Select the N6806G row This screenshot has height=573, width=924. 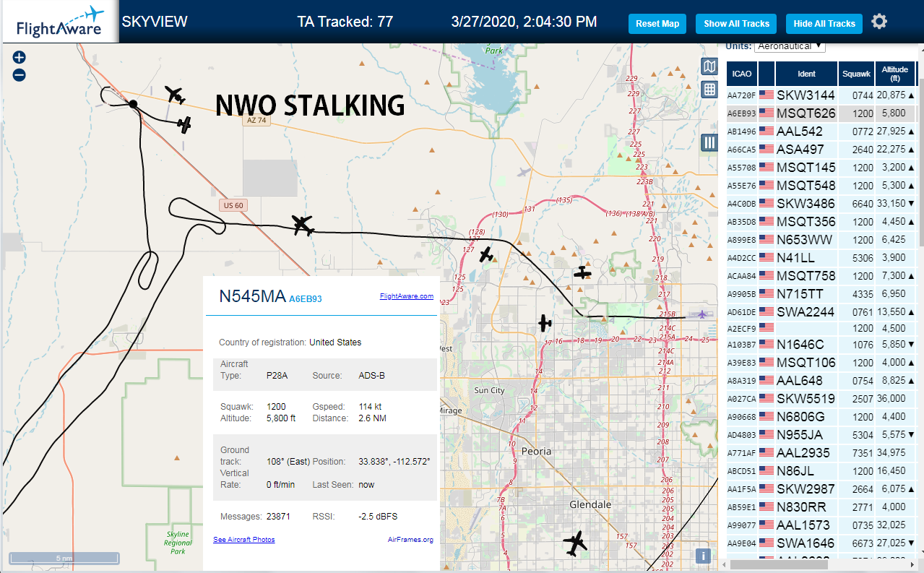click(821, 417)
